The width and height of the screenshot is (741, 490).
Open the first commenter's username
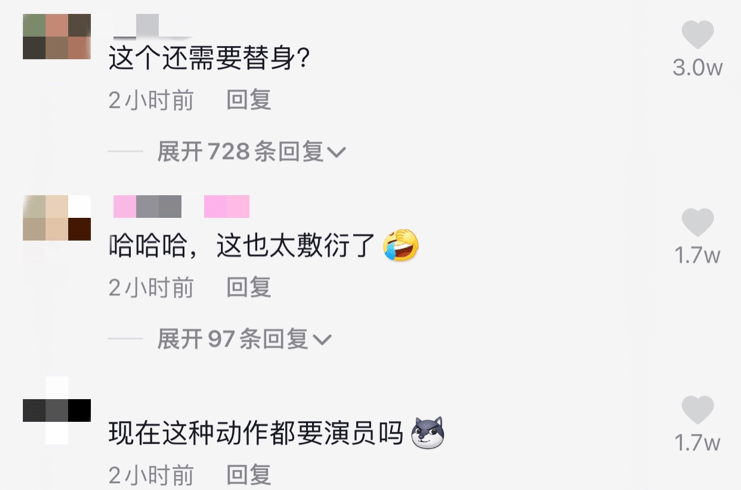point(153,26)
